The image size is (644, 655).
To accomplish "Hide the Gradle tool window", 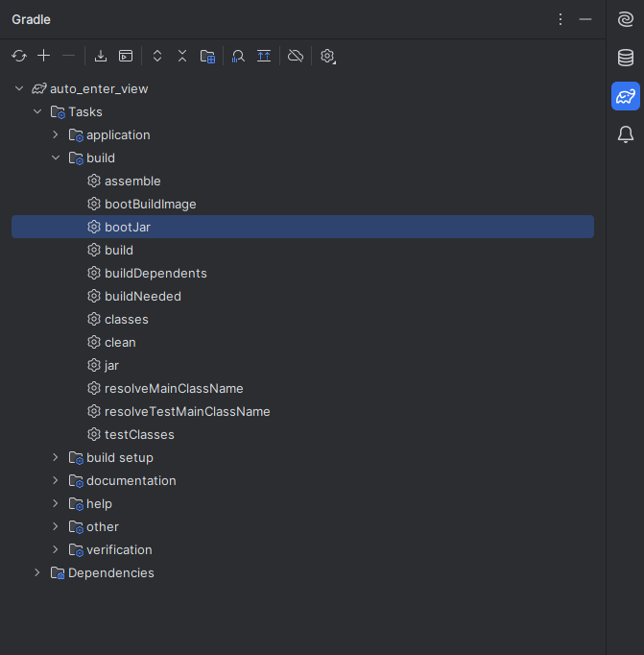I will (x=585, y=19).
